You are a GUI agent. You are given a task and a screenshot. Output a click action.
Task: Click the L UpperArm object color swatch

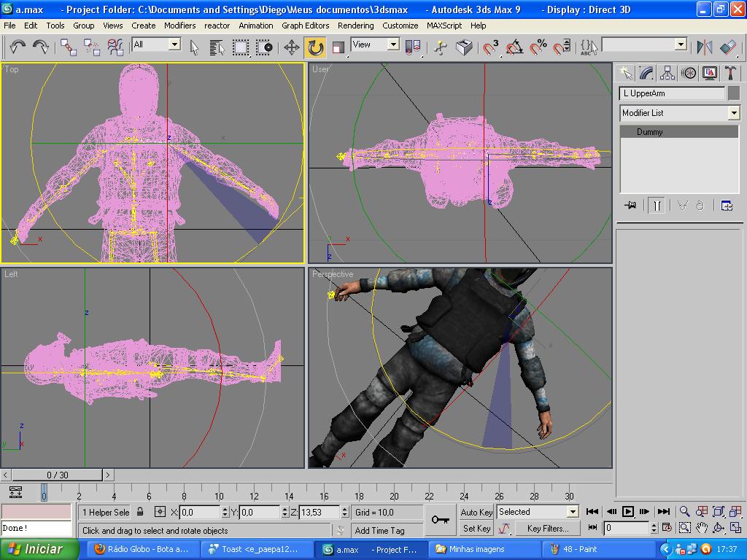pyautogui.click(x=733, y=93)
